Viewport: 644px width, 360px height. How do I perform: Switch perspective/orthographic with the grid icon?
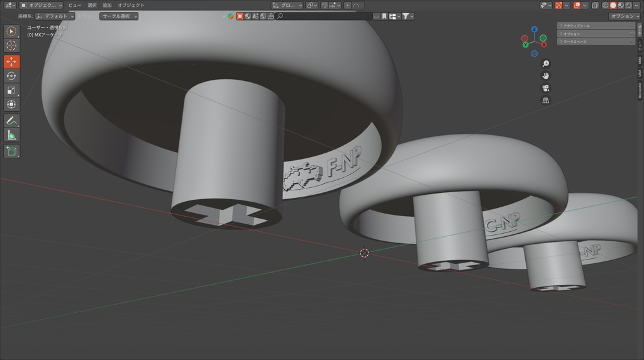(x=545, y=101)
